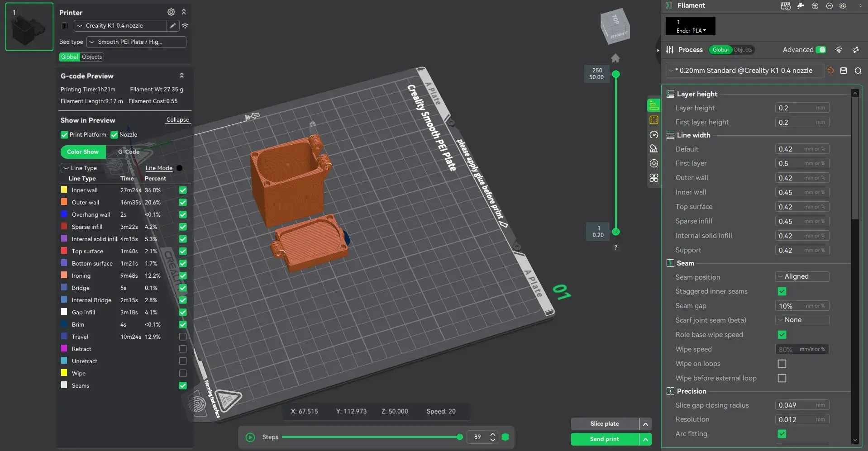Select the Objects tab in Process
This screenshot has width=868, height=451.
pyautogui.click(x=743, y=50)
